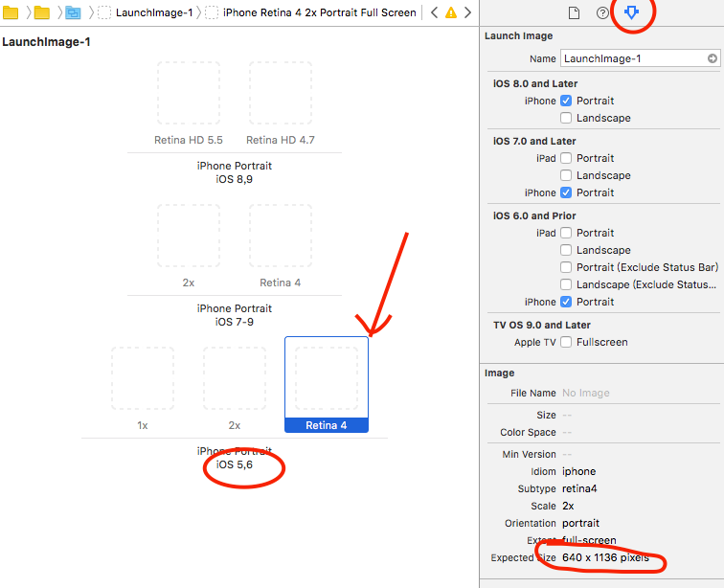Enable iOS 8.0 iPhone Landscape checkbox

click(566, 118)
